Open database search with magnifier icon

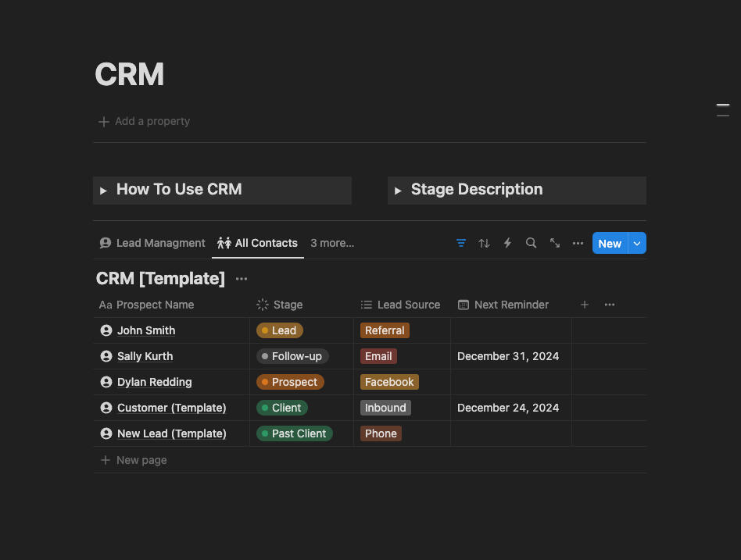click(531, 243)
